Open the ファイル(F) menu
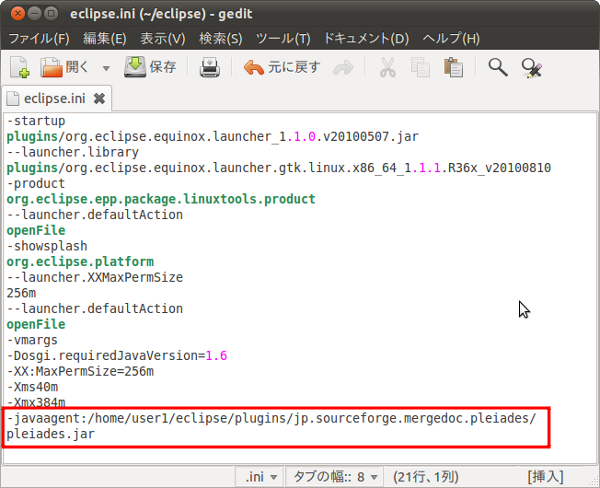This screenshot has width=600, height=488. [x=39, y=38]
